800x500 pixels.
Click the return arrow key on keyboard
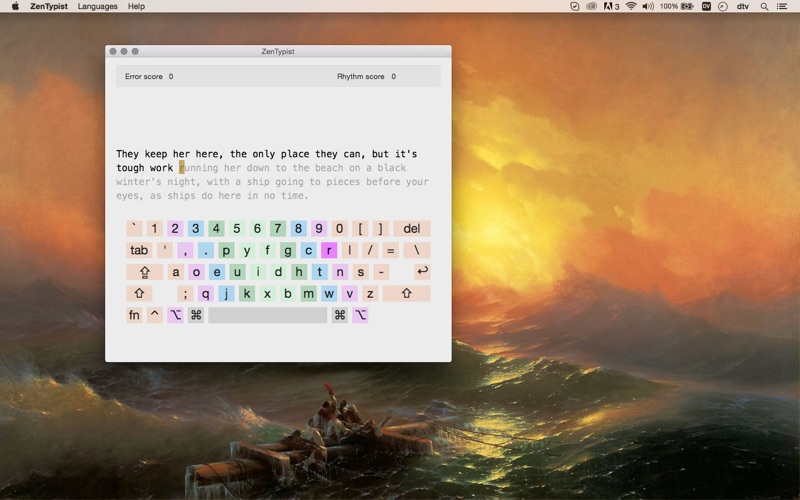click(422, 271)
